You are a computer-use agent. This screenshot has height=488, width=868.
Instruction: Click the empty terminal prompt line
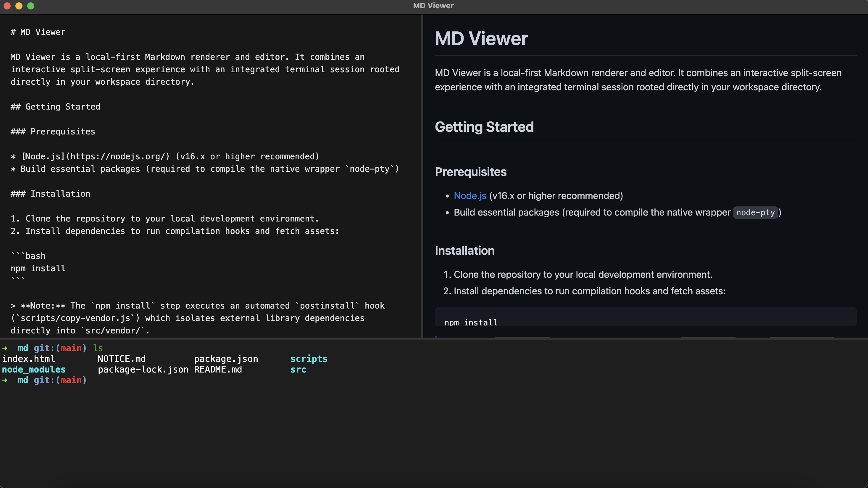point(44,381)
